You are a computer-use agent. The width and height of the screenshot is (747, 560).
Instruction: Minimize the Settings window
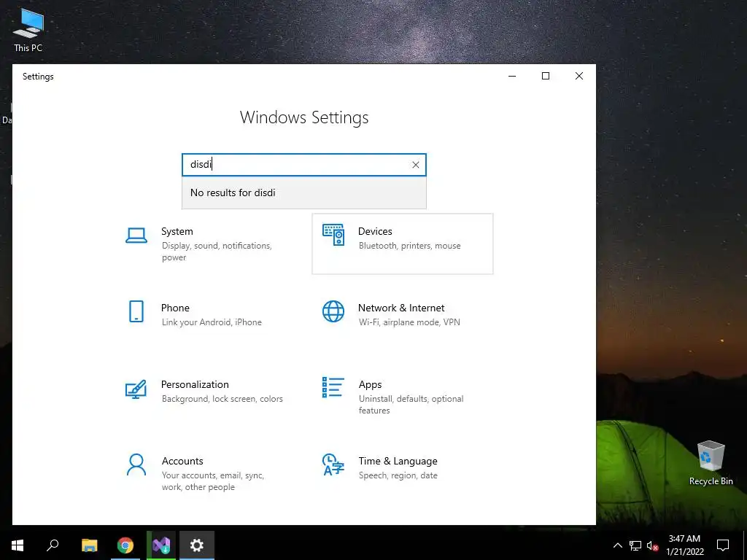512,76
